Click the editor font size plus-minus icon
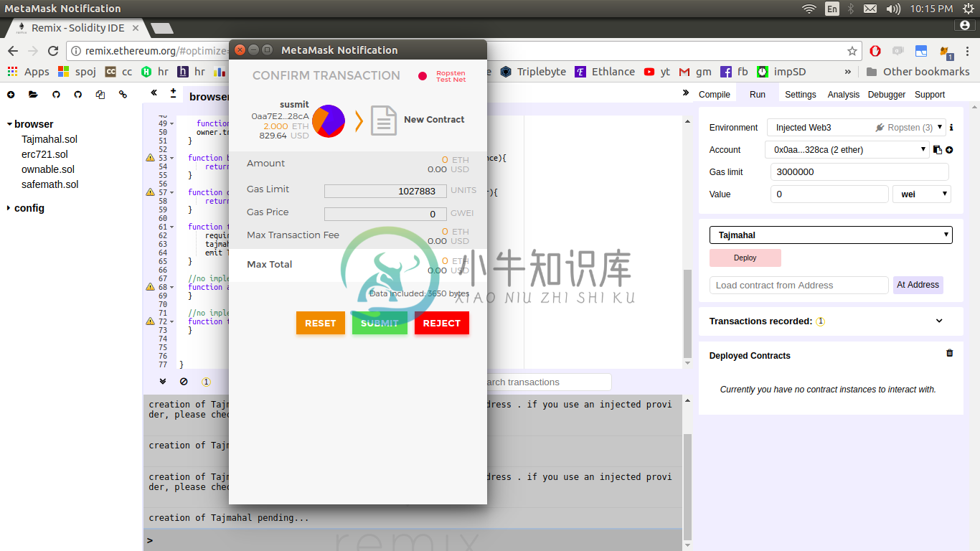The width and height of the screenshot is (980, 551). (173, 93)
